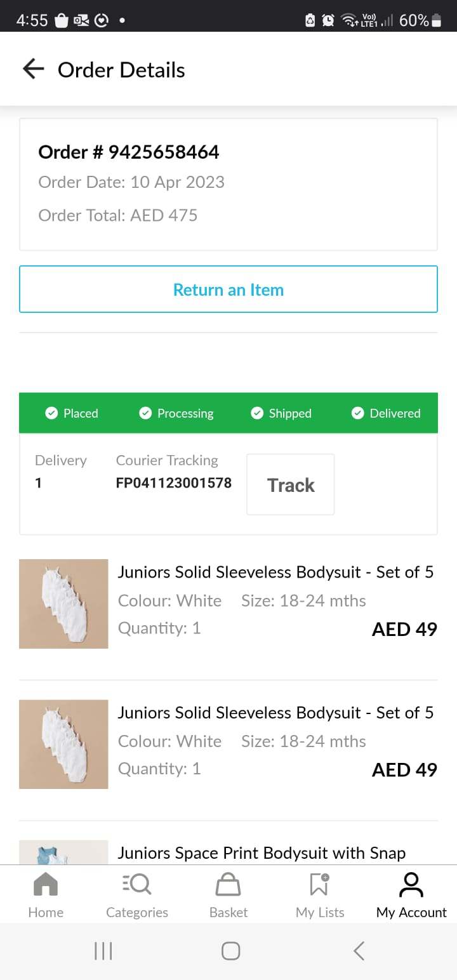Tap courier tracking number FP041123001578

173,483
